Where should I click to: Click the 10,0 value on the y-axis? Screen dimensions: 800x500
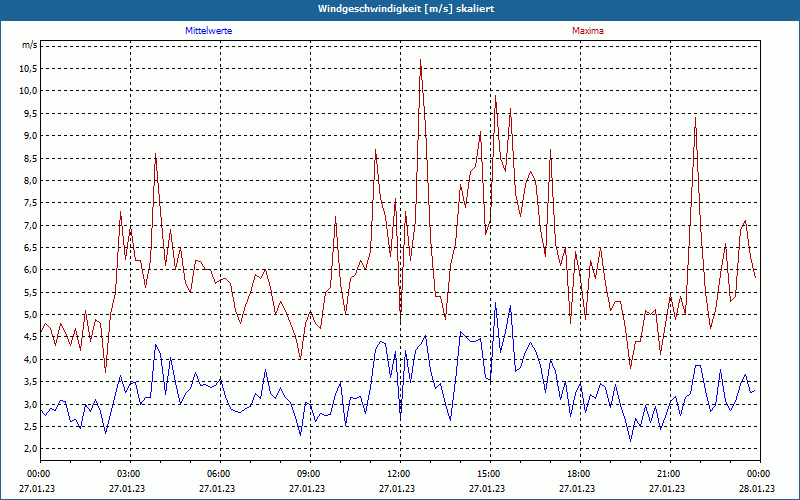29,91
